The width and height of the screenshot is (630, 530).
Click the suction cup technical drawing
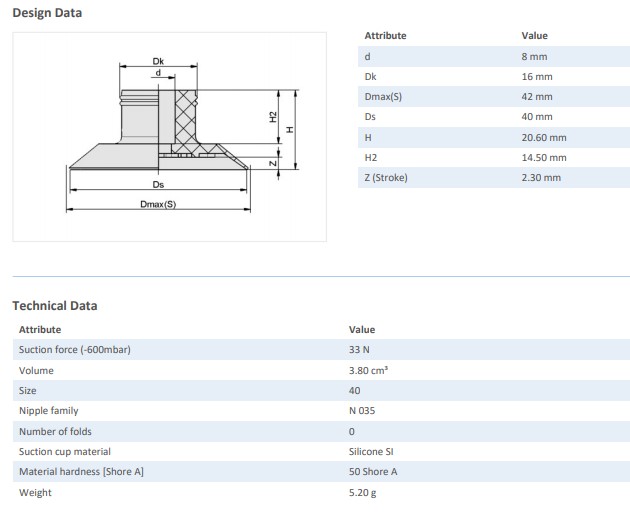coord(168,135)
